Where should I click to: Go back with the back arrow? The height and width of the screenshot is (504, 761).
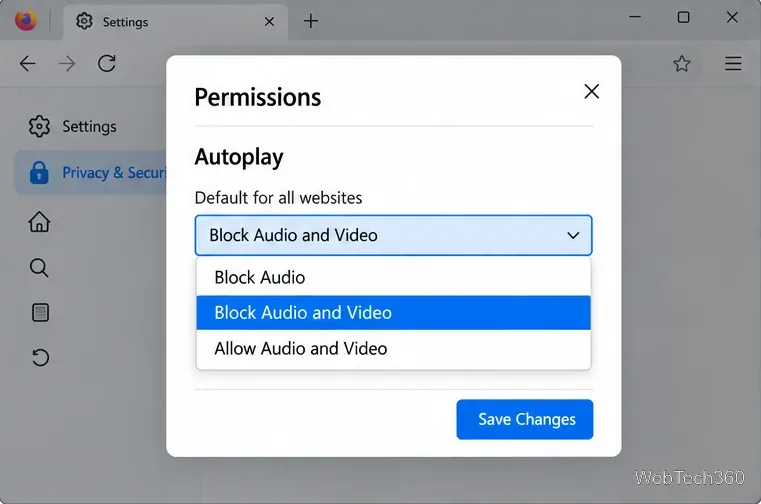coord(28,64)
